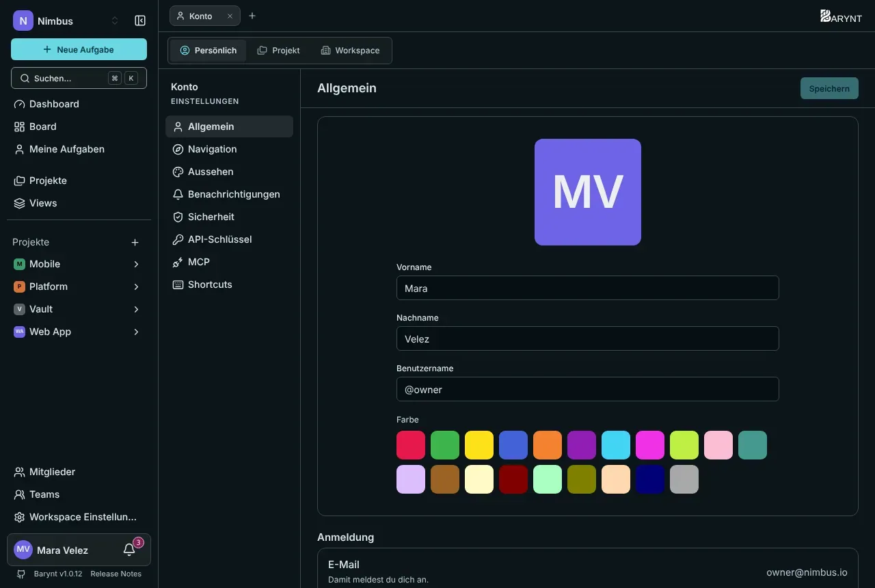The height and width of the screenshot is (588, 875).
Task: Open a new tab with the plus icon
Action: point(252,16)
